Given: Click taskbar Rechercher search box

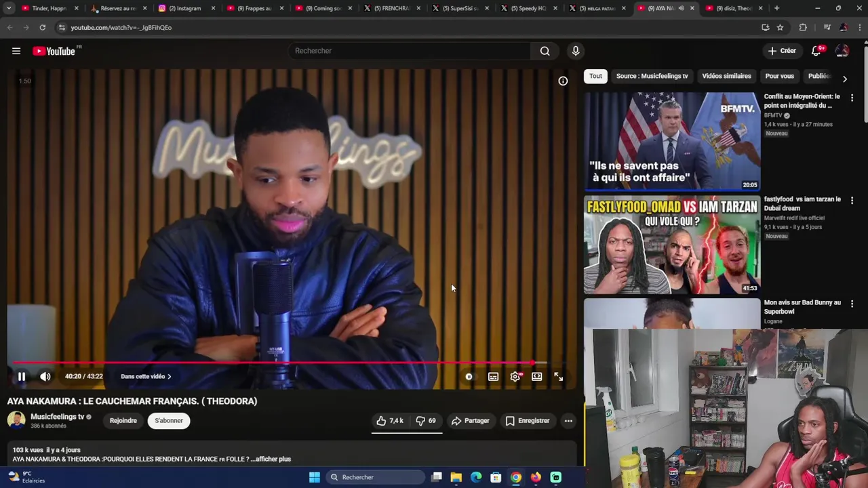Looking at the screenshot, I should (x=375, y=477).
